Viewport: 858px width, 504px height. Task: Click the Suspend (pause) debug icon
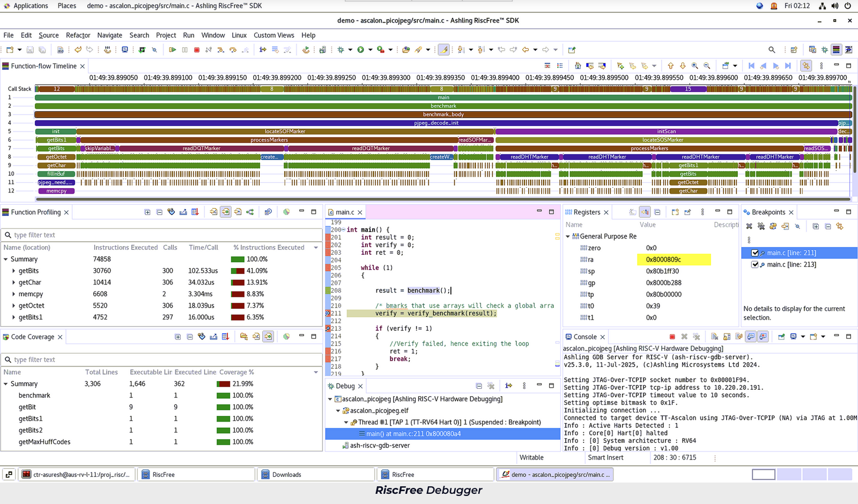[x=184, y=49]
